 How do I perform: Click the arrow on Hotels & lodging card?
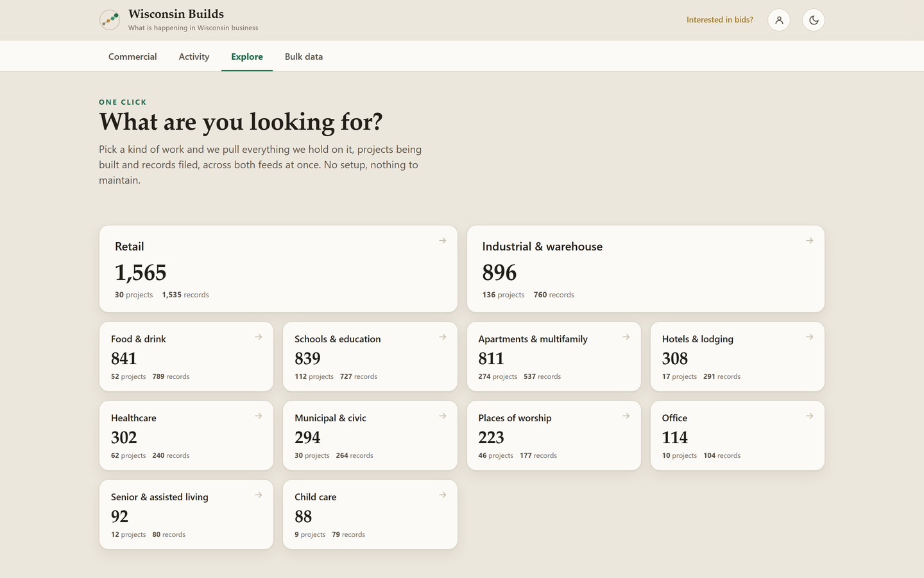click(x=810, y=337)
